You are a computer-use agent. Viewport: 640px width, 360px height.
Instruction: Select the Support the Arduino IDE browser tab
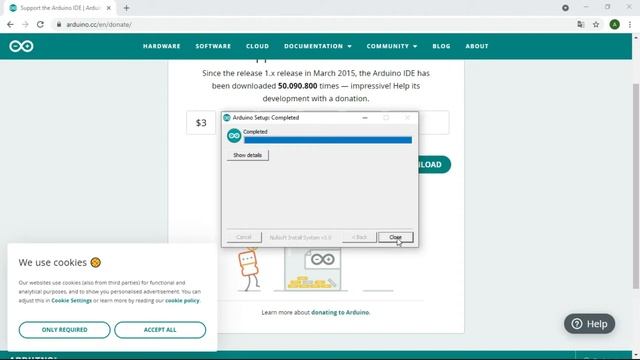coord(60,8)
